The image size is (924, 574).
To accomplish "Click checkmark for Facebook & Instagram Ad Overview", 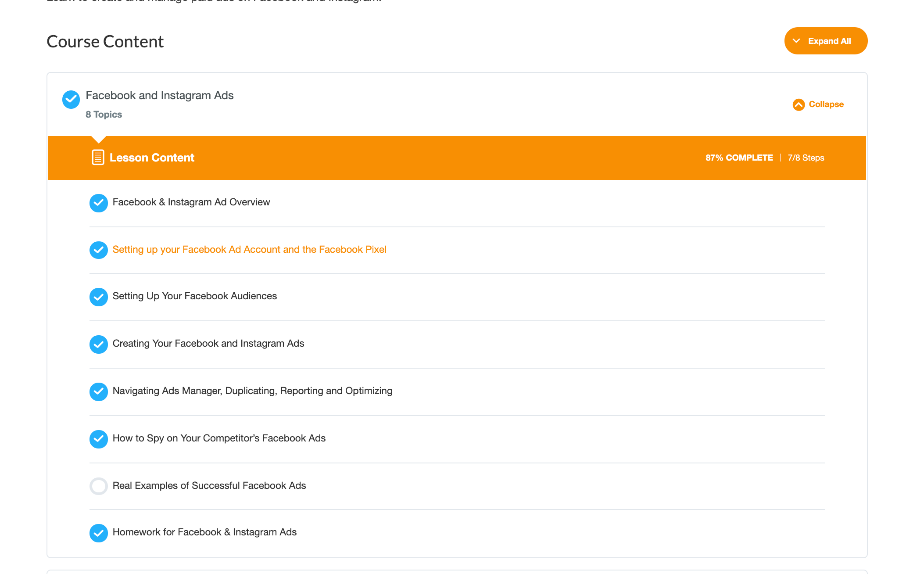I will pos(99,203).
